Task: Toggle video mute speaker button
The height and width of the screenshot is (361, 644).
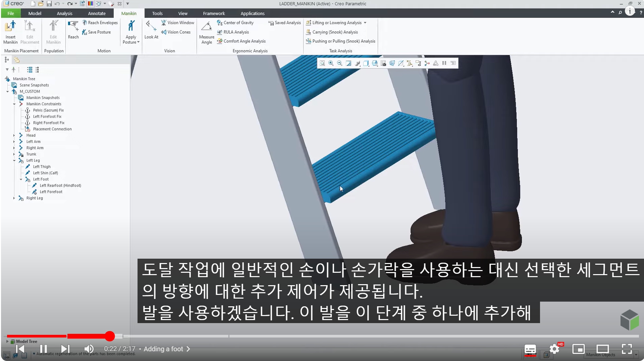Action: pos(89,349)
